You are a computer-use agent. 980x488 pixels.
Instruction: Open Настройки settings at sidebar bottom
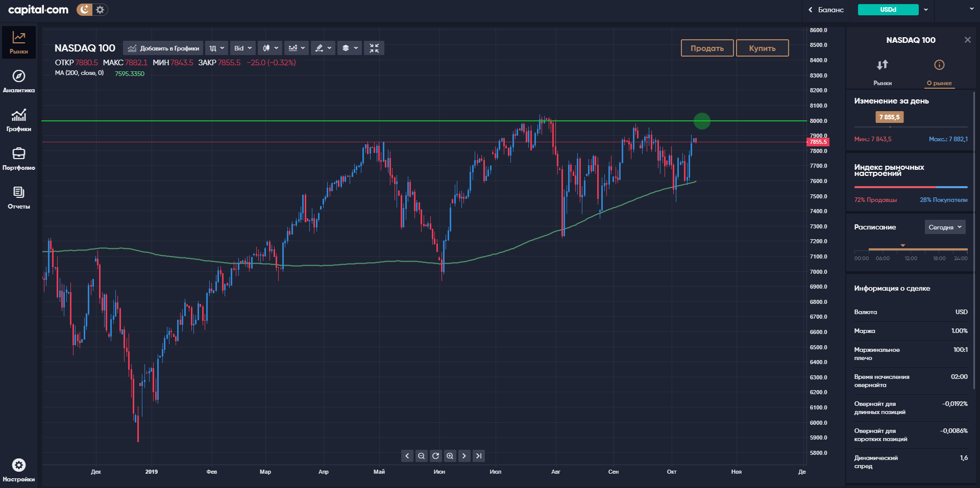[x=19, y=470]
